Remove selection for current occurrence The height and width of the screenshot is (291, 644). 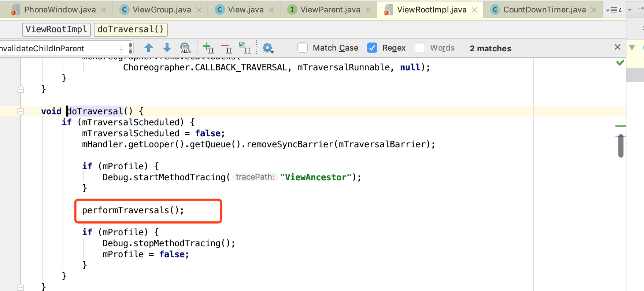(227, 48)
